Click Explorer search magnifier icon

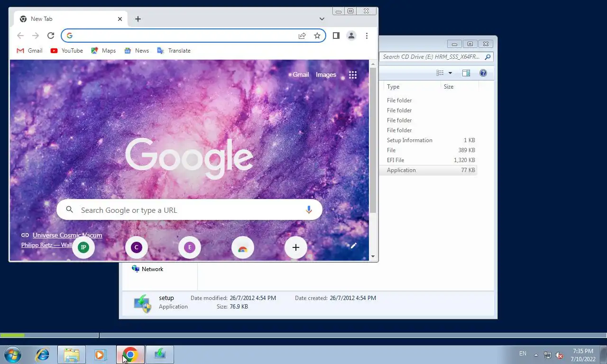[487, 57]
